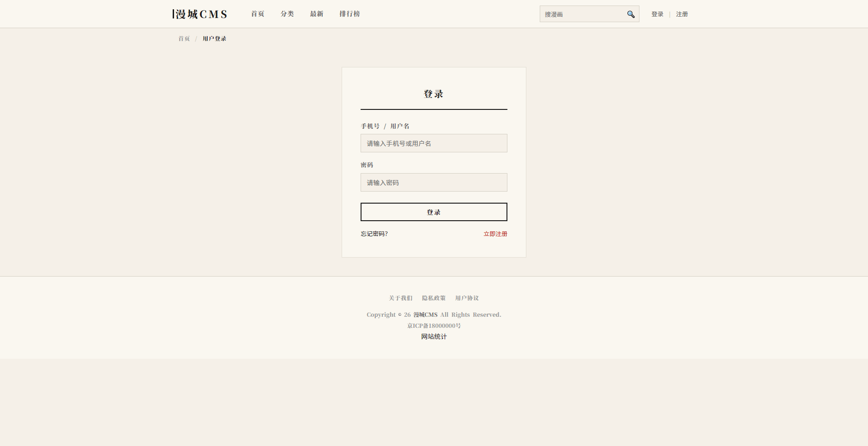Click the 密码 field label
Viewport: 868px width, 446px height.
pos(367,165)
